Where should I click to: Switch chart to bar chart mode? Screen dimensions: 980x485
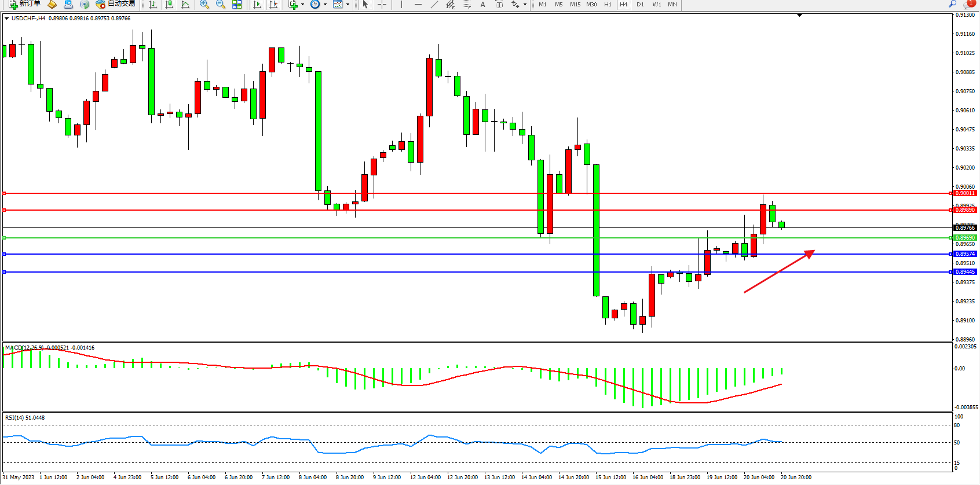(x=153, y=5)
